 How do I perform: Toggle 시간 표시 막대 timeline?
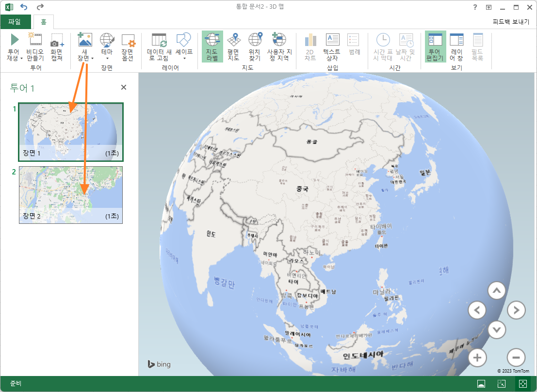[383, 47]
